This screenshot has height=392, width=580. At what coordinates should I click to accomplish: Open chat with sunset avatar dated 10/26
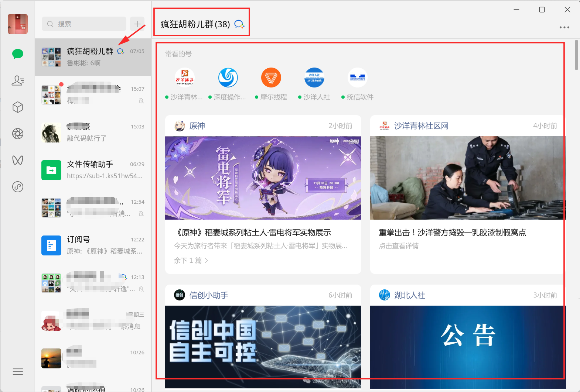click(93, 358)
